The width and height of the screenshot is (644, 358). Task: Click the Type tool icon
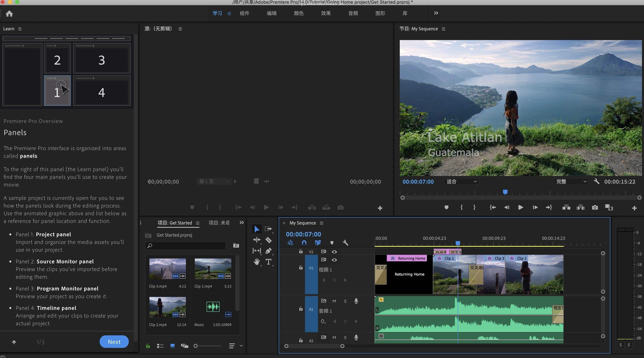point(268,262)
